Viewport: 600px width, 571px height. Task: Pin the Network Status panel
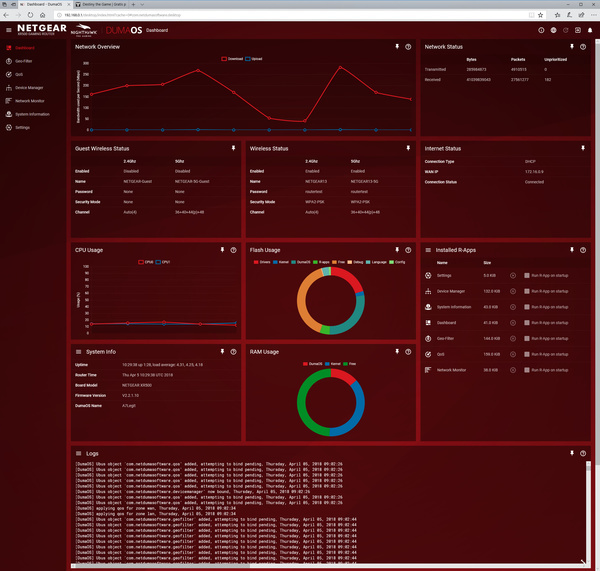click(x=572, y=47)
